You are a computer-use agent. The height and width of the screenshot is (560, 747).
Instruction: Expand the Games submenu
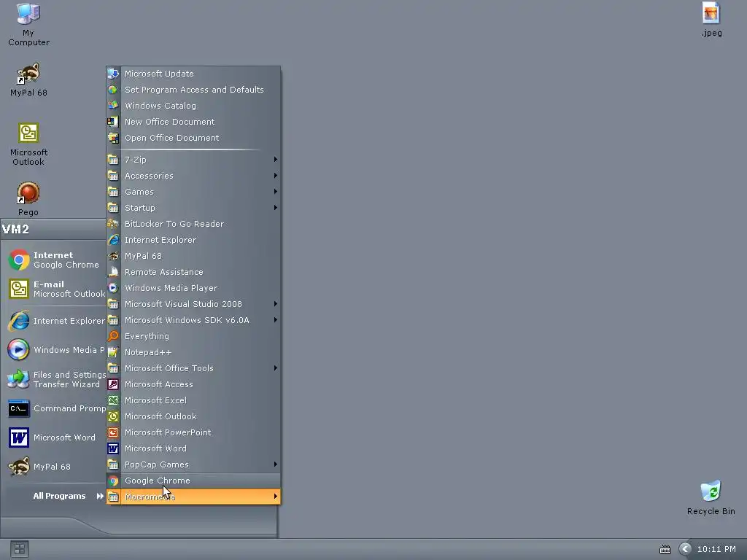coord(193,192)
